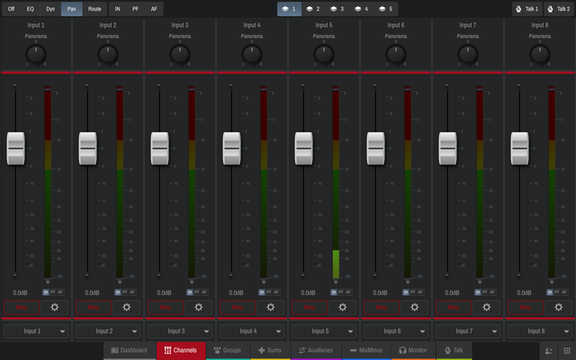Viewport: 576px width, 360px height.
Task: Select the EQ view button
Action: [x=30, y=9]
